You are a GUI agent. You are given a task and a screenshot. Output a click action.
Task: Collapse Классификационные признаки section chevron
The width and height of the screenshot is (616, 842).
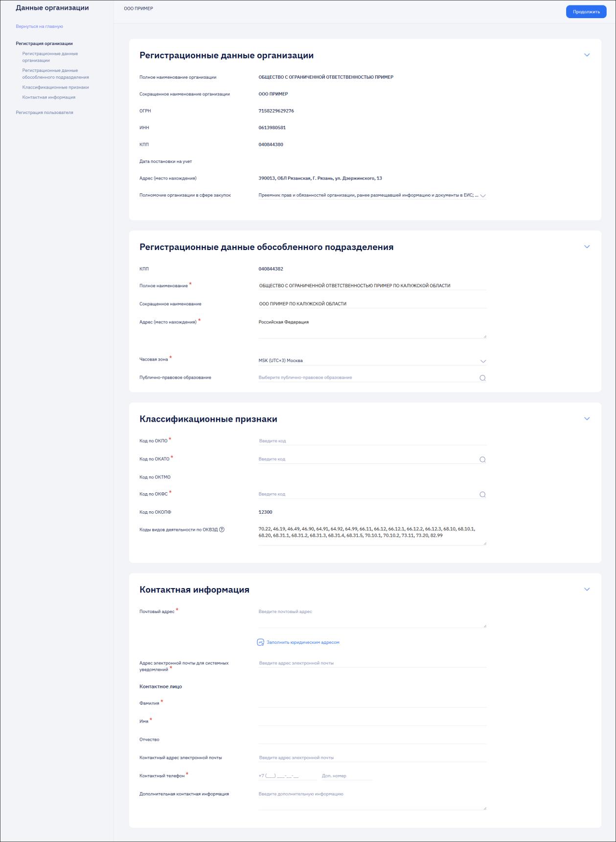pyautogui.click(x=587, y=419)
